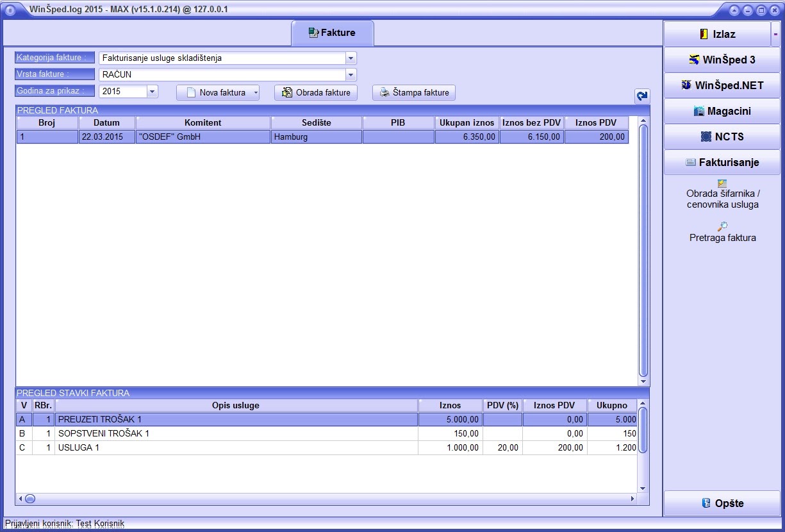The height and width of the screenshot is (532, 785).
Task: Click the Obrada fakture button
Action: click(x=316, y=92)
